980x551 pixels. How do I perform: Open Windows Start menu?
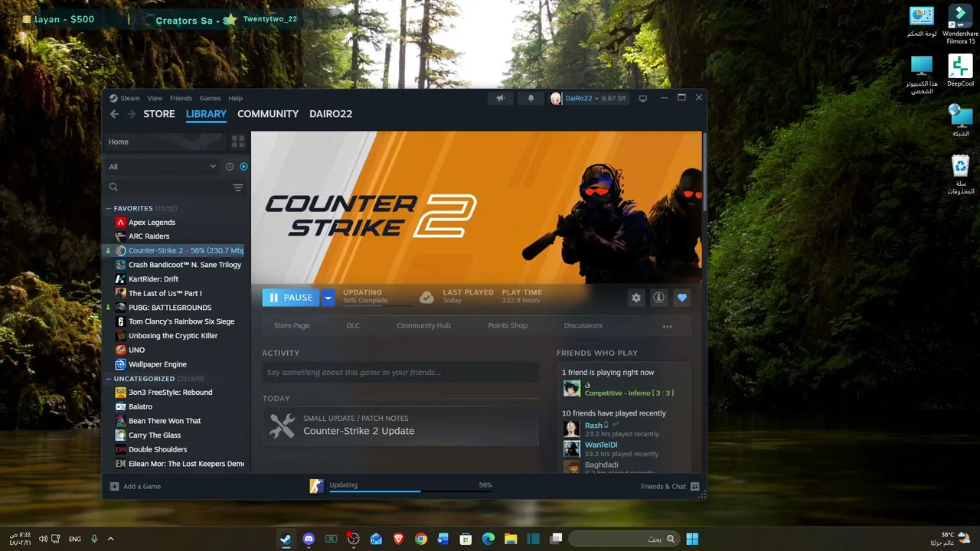(692, 539)
